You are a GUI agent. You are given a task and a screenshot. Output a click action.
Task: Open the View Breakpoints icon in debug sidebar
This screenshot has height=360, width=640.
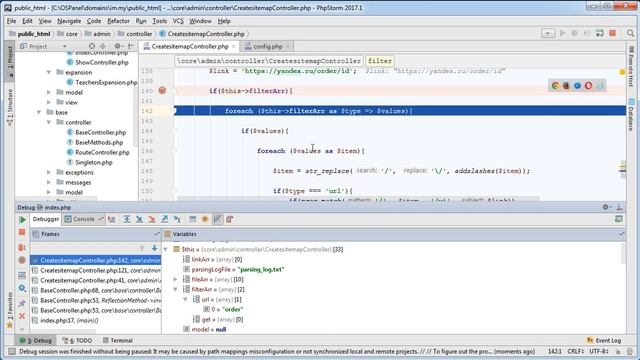point(22,247)
